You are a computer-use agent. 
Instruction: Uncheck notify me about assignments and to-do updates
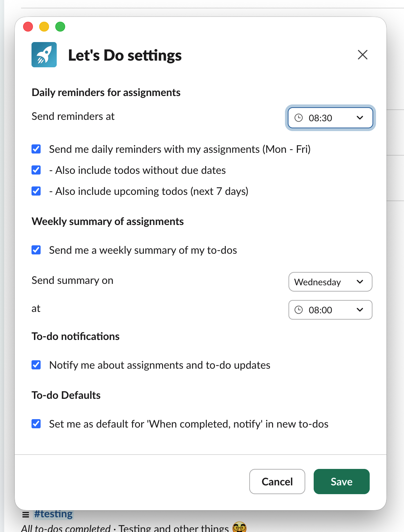coord(36,365)
